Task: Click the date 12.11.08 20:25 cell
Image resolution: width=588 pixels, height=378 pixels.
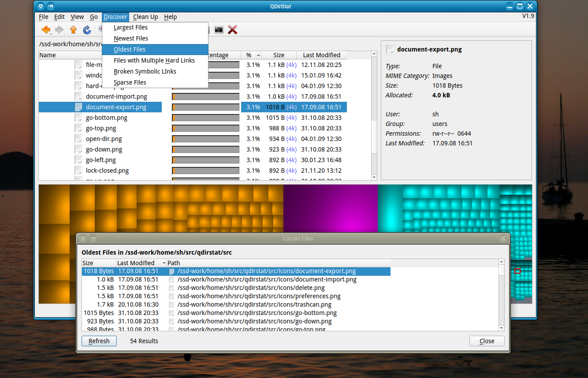Action: pos(321,65)
